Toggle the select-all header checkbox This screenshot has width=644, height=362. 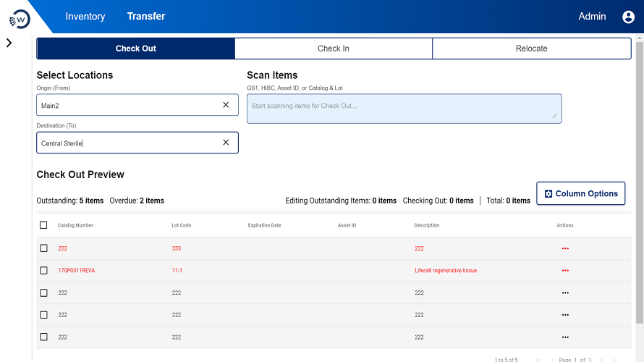point(43,225)
